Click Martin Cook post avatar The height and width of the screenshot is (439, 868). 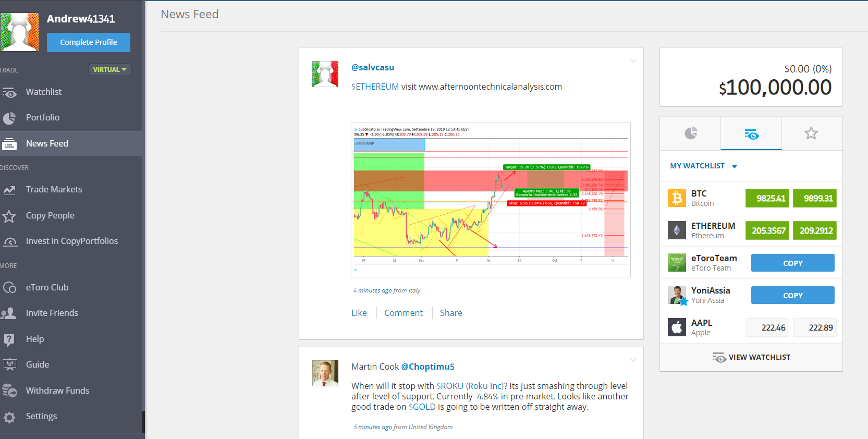pyautogui.click(x=325, y=373)
